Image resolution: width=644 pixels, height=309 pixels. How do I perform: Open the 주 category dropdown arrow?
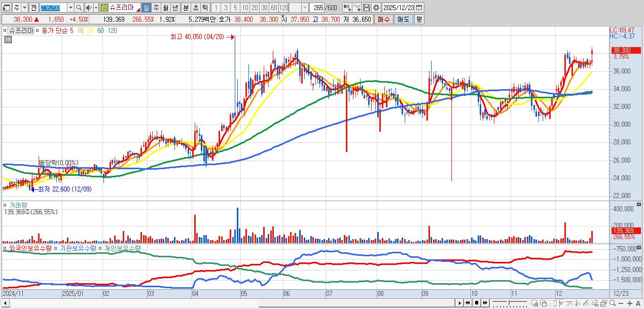tap(24, 8)
